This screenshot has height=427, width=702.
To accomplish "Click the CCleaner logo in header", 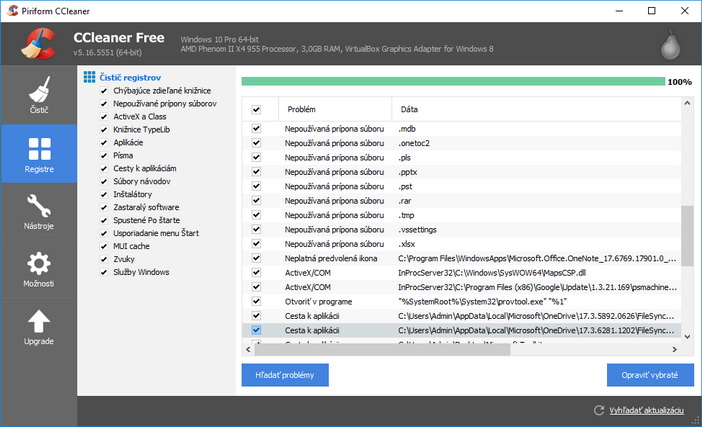I will pyautogui.click(x=36, y=43).
